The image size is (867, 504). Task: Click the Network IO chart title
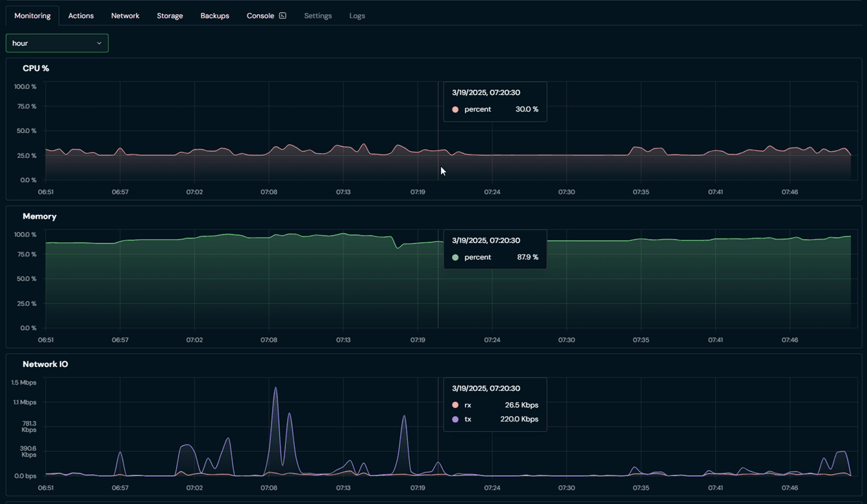tap(45, 364)
